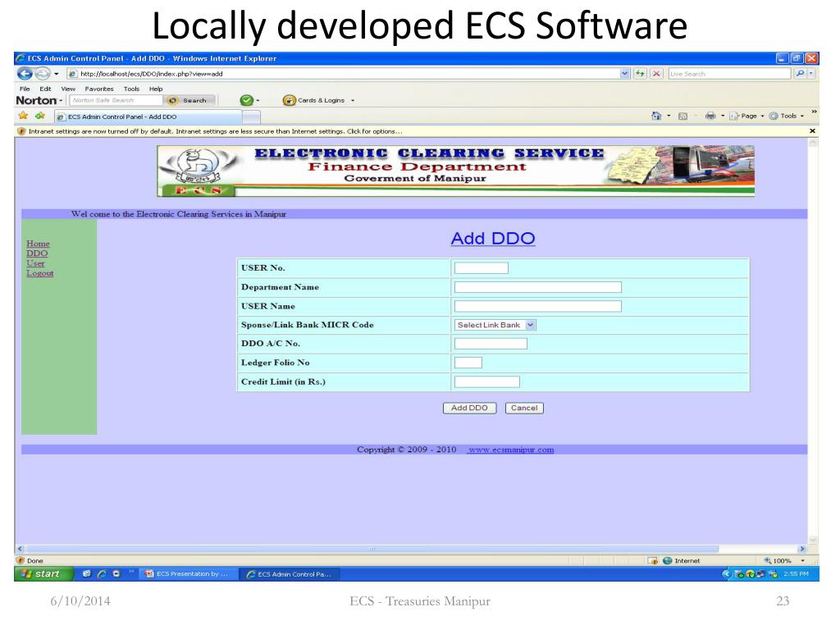Click the Live Search magnifier icon

tap(800, 73)
